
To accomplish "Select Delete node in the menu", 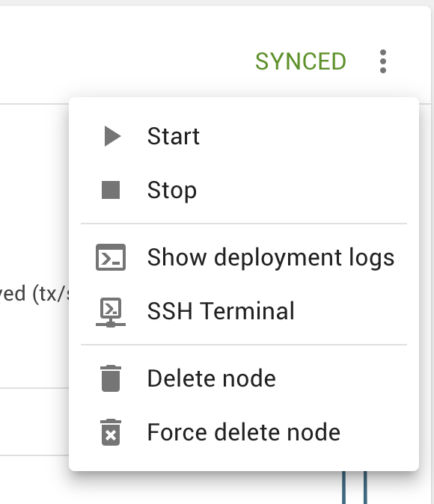I will 244,378.
